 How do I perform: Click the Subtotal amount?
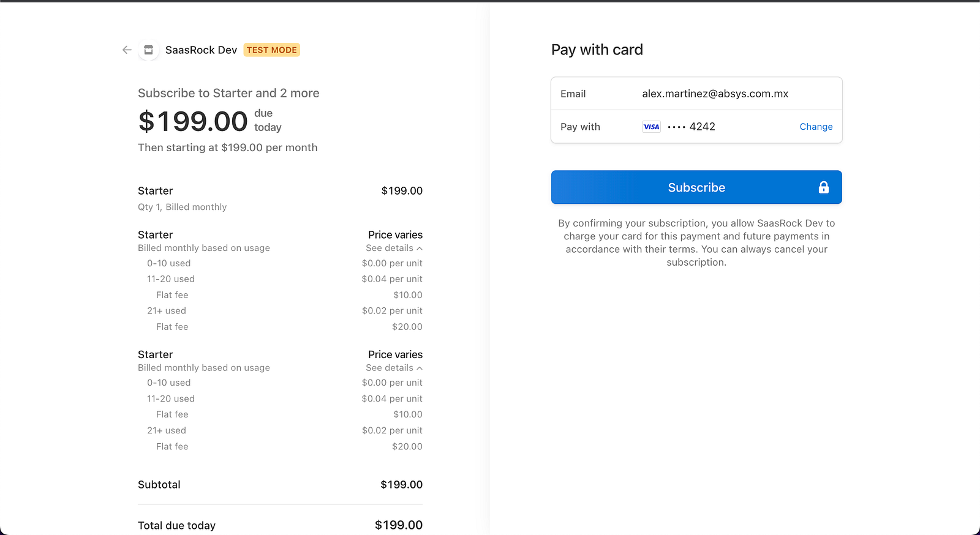coord(401,485)
